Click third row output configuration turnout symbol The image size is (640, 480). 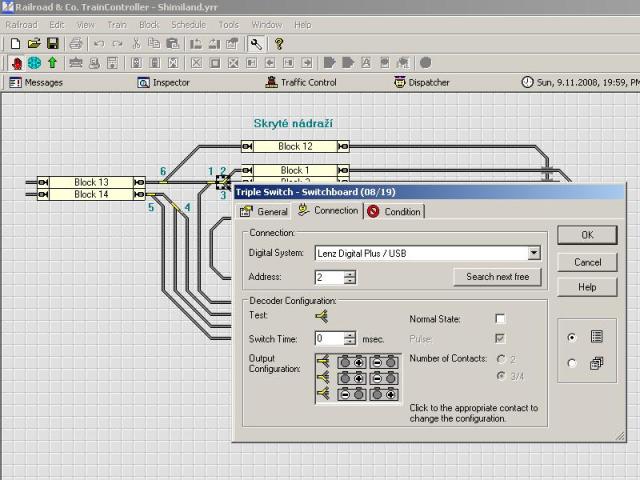tap(323, 394)
